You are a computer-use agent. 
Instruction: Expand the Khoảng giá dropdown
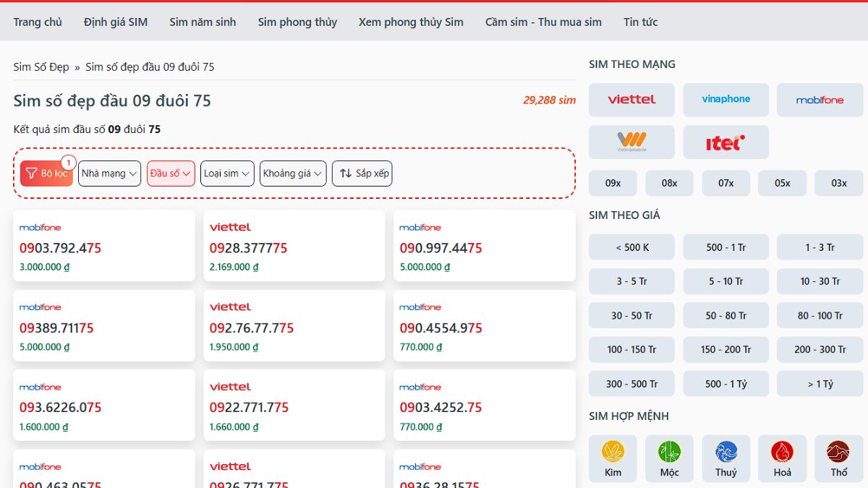[293, 174]
